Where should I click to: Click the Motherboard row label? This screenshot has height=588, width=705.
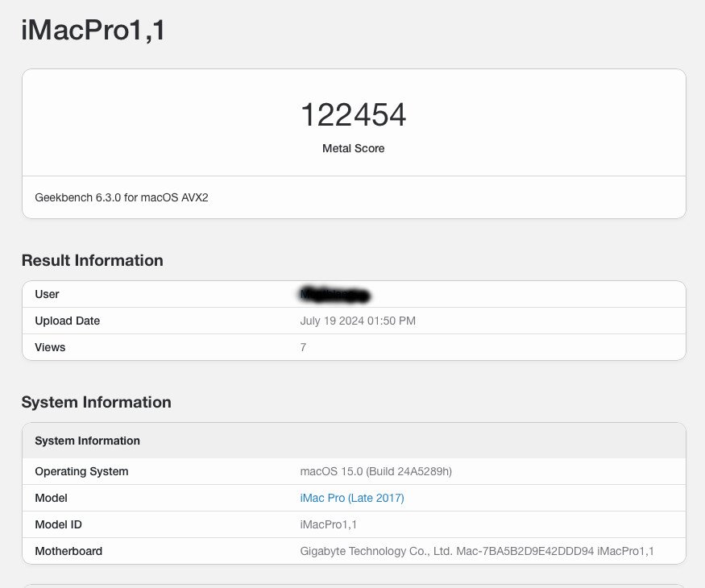click(68, 551)
